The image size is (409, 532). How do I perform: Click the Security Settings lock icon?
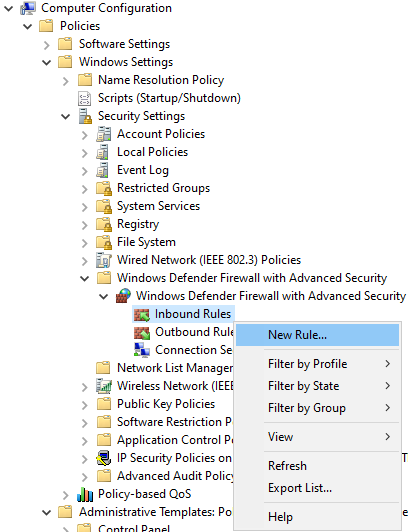(85, 116)
